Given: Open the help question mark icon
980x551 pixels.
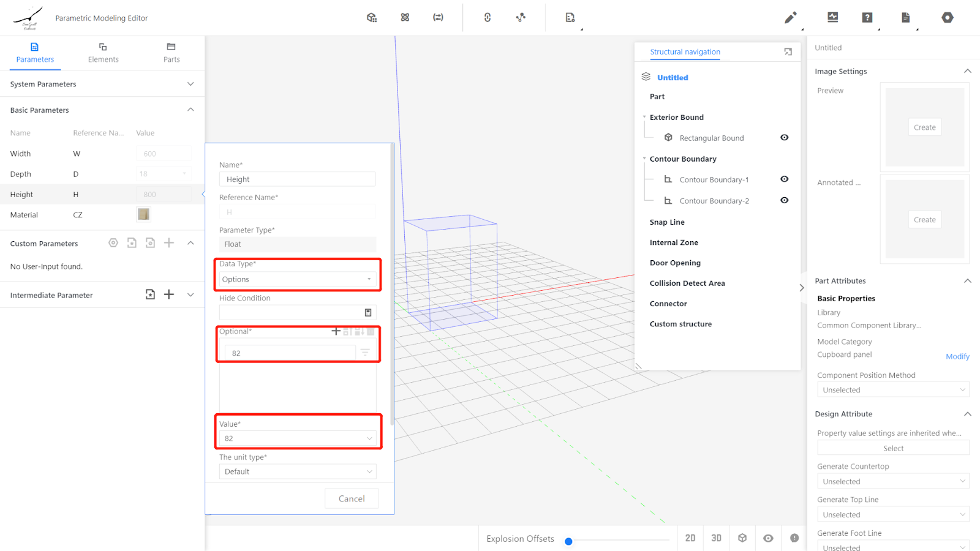Looking at the screenshot, I should 867,18.
